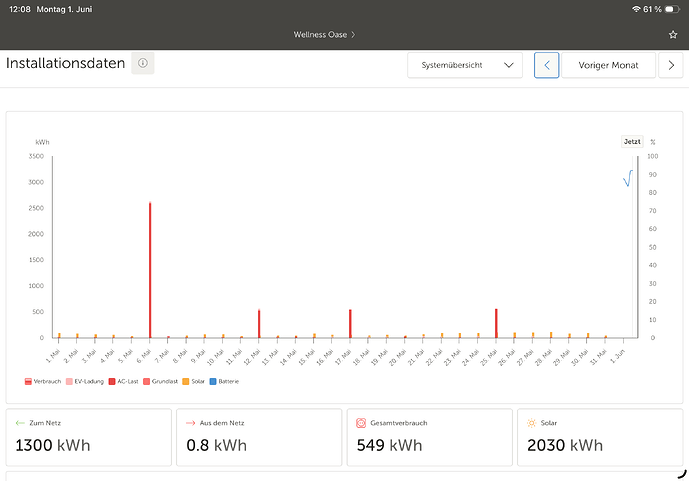The image size is (689, 481).
Task: Click the 1300 kWh value
Action: point(53,445)
